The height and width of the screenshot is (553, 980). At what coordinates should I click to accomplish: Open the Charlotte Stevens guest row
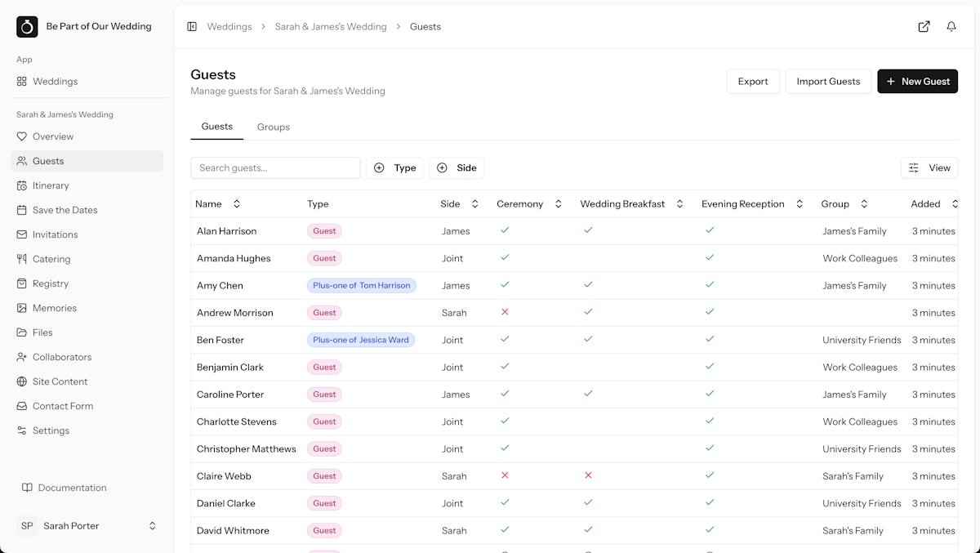(574, 421)
